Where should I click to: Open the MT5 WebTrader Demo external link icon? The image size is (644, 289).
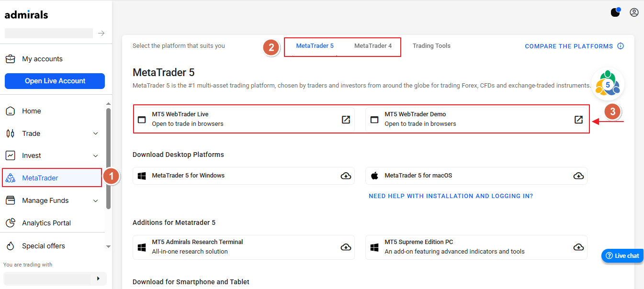coord(578,120)
